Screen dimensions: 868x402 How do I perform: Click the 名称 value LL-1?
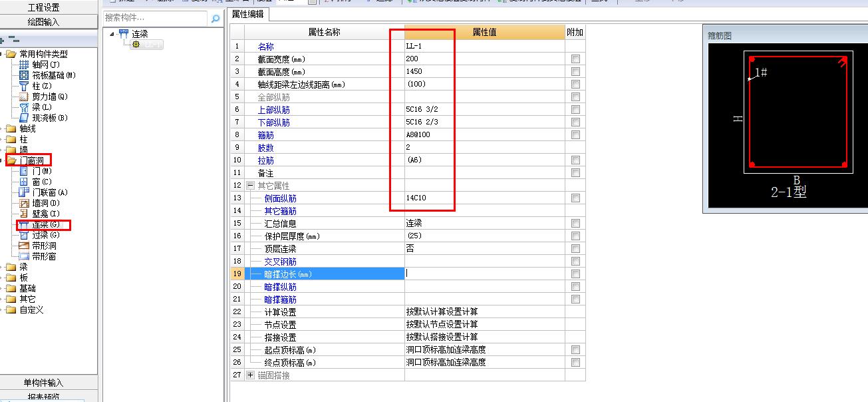[414, 47]
